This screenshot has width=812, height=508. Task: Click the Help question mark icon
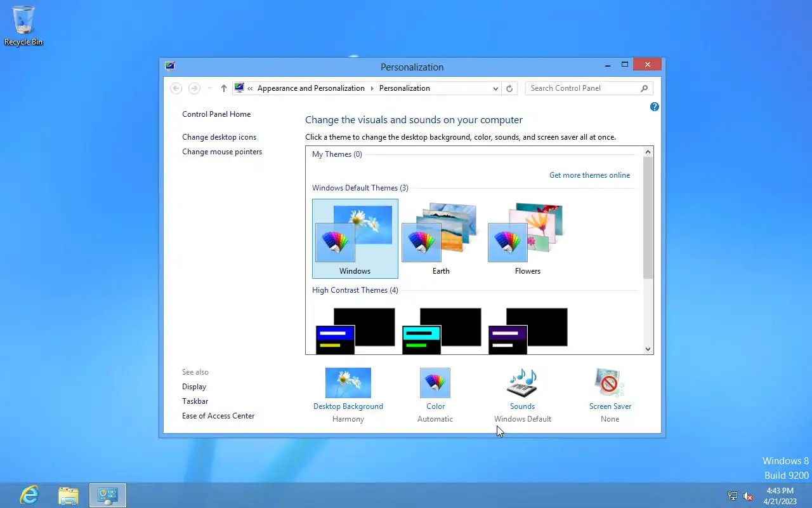[655, 107]
